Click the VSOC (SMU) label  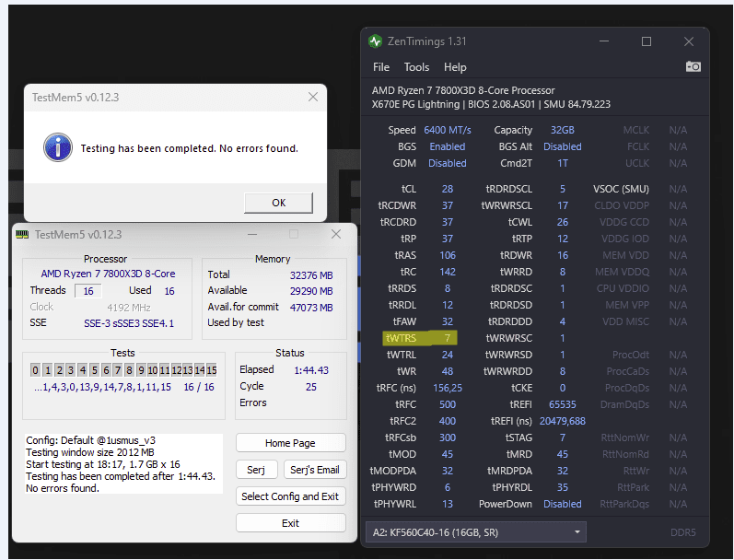[621, 189]
